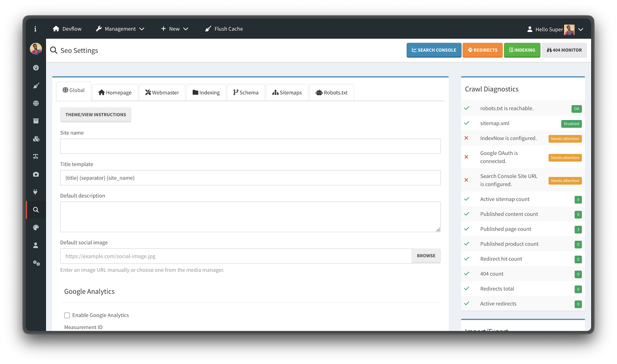Click the text width icon in sidebar
Screen dimensions: 617x364
click(36, 156)
